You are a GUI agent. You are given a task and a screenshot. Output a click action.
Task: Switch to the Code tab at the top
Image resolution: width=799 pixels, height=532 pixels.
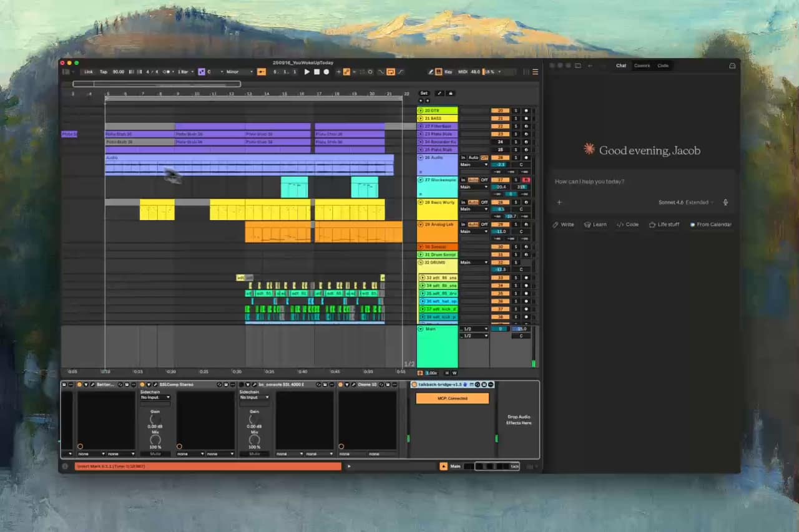click(x=663, y=65)
